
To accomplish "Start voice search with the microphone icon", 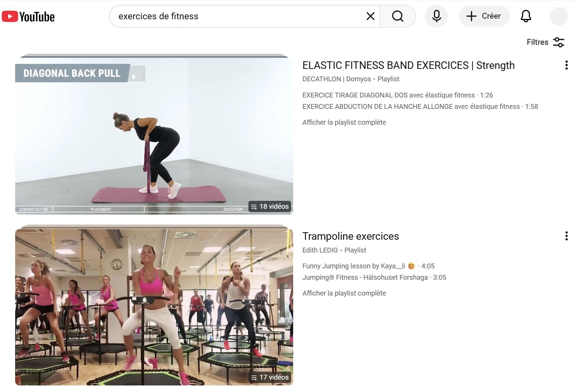I will tap(436, 16).
